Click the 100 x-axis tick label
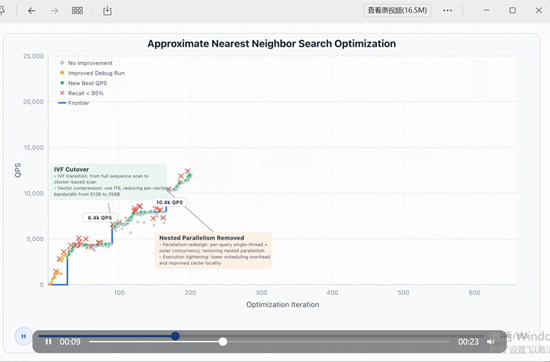The height and width of the screenshot is (362, 550). (x=119, y=293)
